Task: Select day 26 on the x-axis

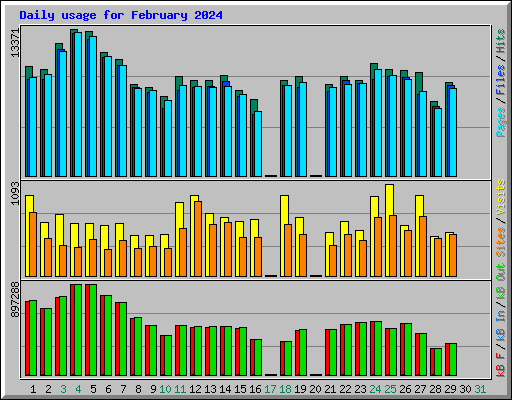Action: pyautogui.click(x=405, y=389)
